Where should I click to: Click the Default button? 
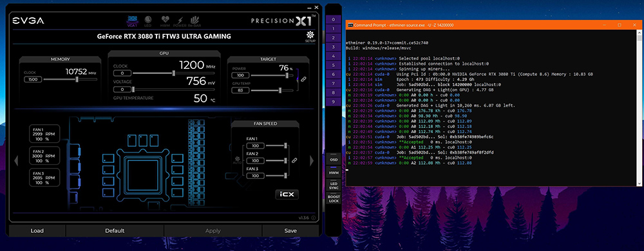(x=115, y=230)
